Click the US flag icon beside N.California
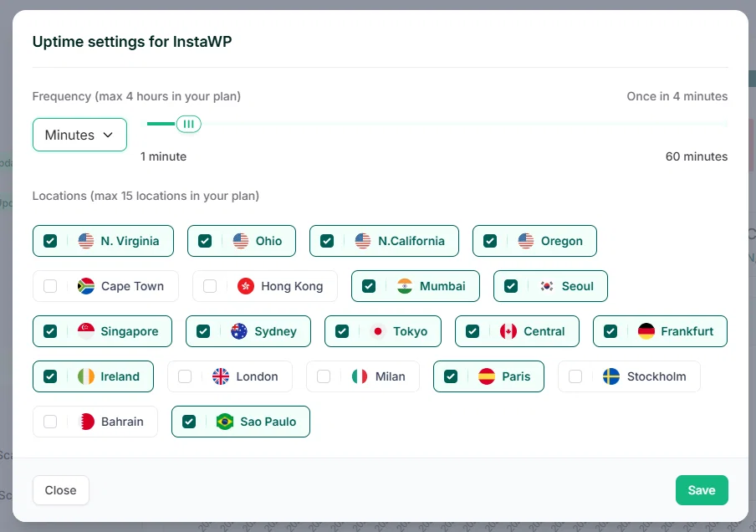Screen dimensions: 756x532 tap(363, 241)
